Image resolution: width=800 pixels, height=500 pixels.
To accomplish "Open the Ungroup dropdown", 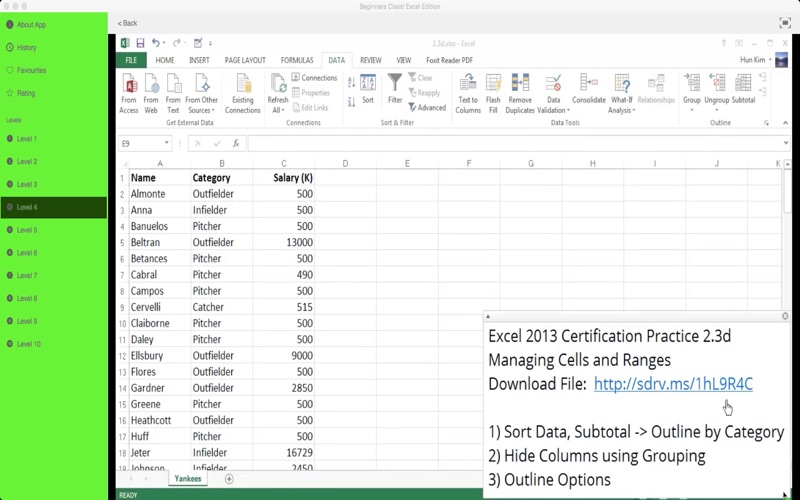I will [716, 94].
